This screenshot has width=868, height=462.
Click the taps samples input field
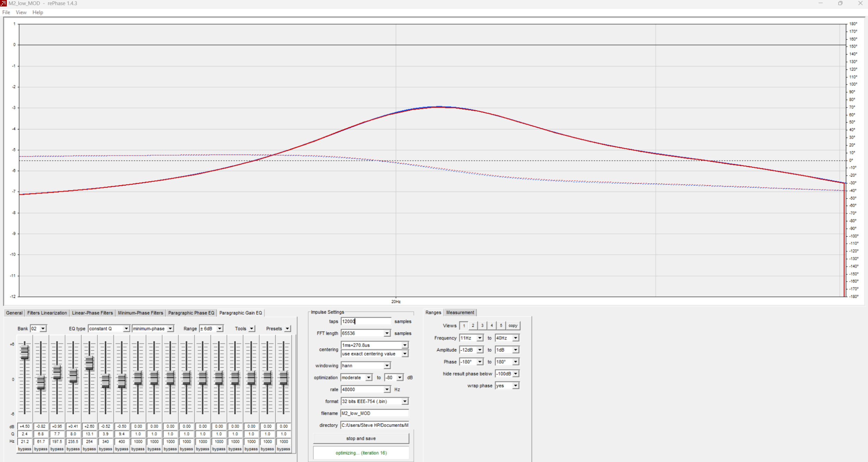point(366,322)
